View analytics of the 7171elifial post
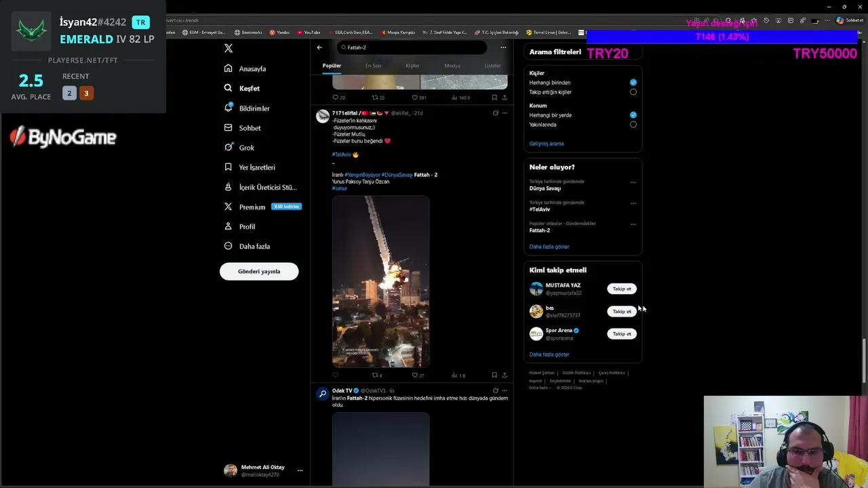The height and width of the screenshot is (488, 868). click(x=458, y=375)
